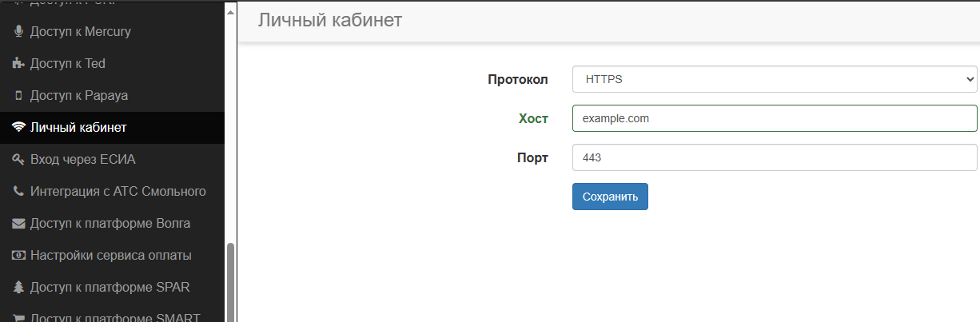Click the microphone icon beside Доступ к Mercury
The image size is (980, 322).
pos(18,32)
